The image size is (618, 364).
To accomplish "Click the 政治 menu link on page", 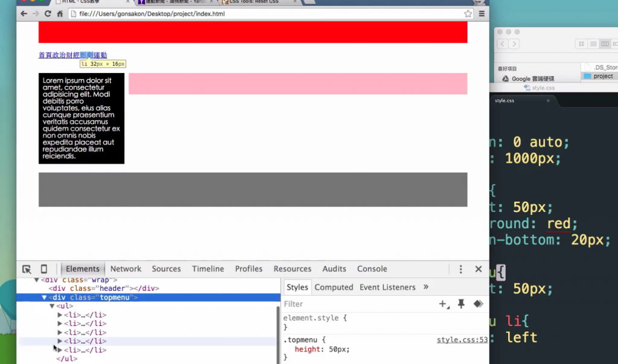I will click(x=59, y=55).
